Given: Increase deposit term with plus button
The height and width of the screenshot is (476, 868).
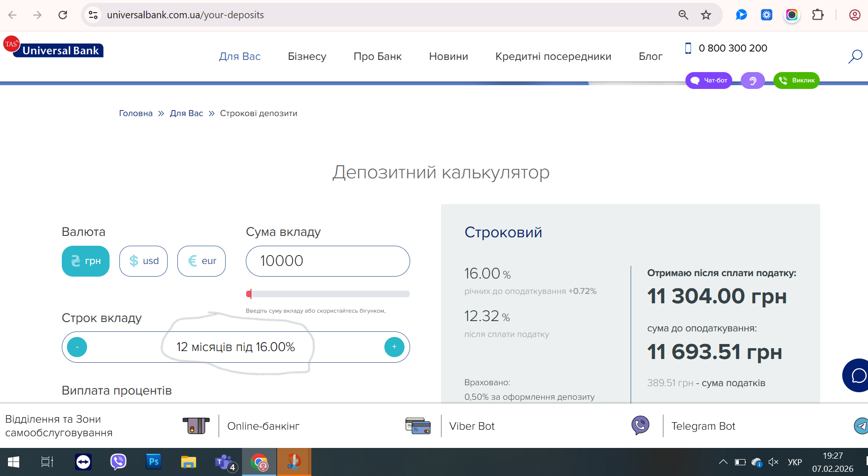Looking at the screenshot, I should click(x=394, y=347).
